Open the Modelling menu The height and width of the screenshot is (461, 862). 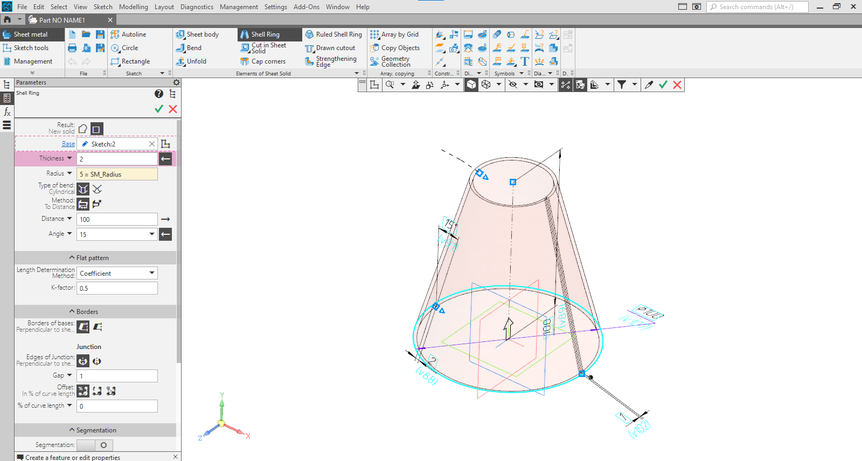pos(134,7)
